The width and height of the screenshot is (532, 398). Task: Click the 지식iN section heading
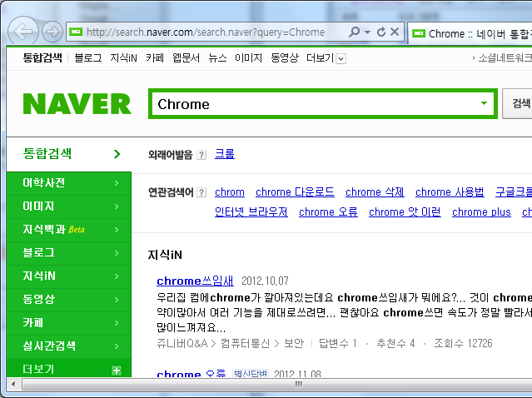click(x=165, y=255)
